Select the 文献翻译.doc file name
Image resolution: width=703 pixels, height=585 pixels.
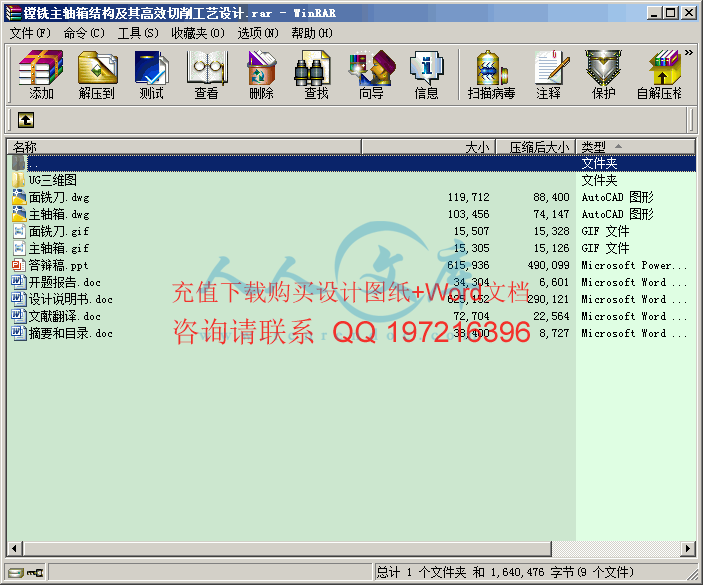click(x=65, y=316)
